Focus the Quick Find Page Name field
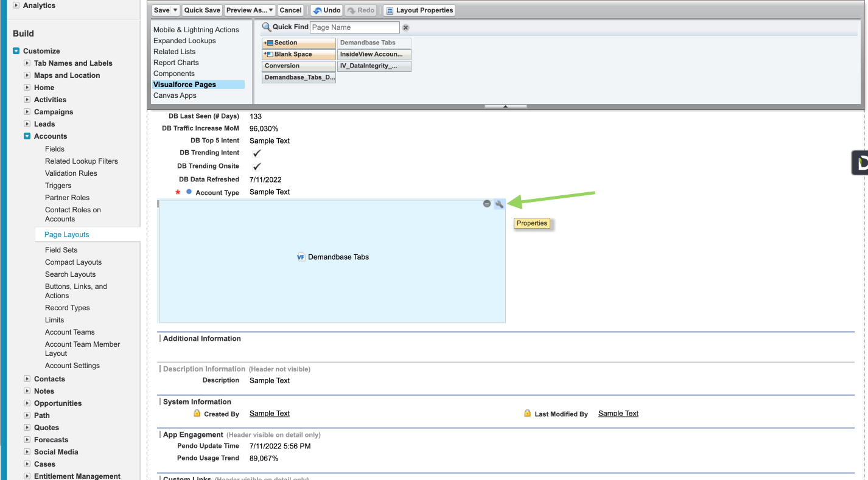This screenshot has height=480, width=868. point(355,27)
